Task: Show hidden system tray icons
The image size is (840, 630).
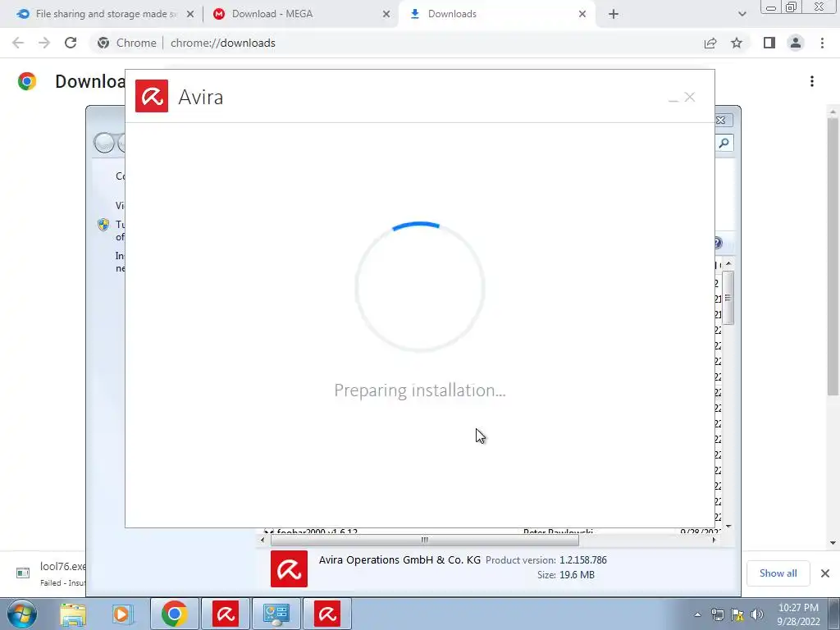Action: click(x=697, y=614)
